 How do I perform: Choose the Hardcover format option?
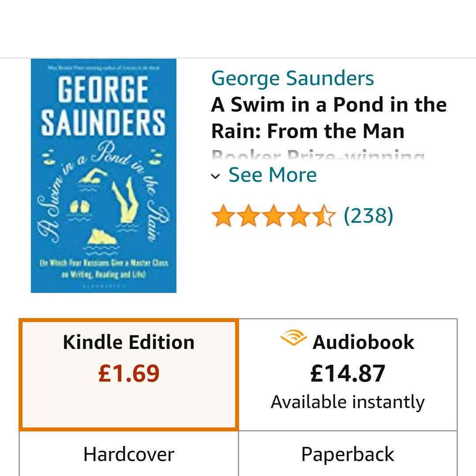click(x=129, y=454)
